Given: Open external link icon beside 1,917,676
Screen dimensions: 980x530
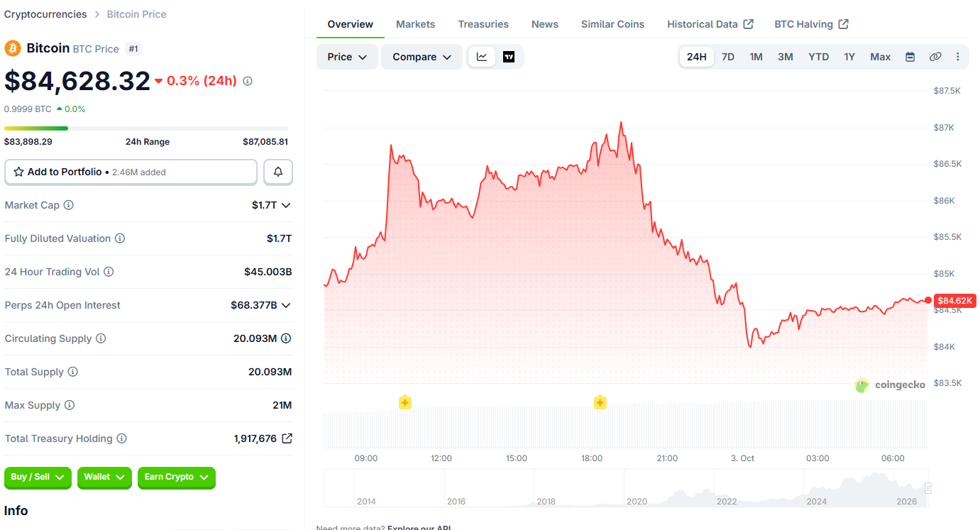Looking at the screenshot, I should (287, 438).
